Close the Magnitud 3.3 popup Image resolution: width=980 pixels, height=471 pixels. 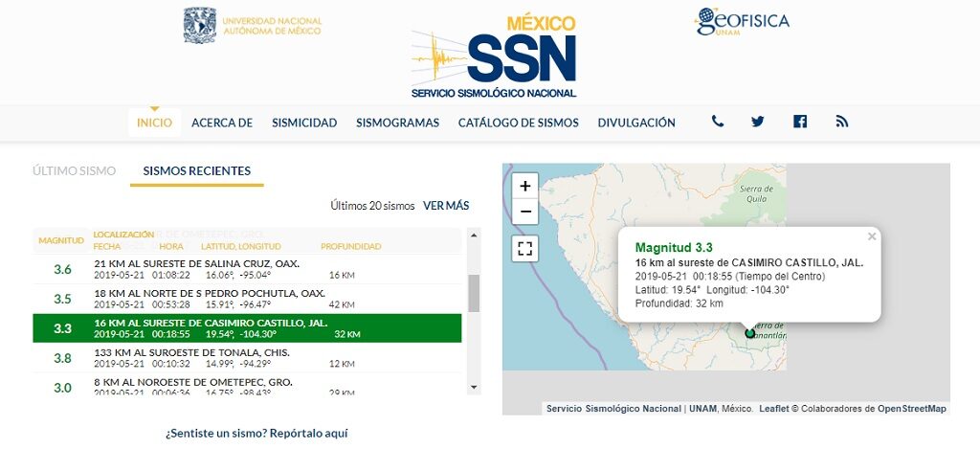pos(871,235)
